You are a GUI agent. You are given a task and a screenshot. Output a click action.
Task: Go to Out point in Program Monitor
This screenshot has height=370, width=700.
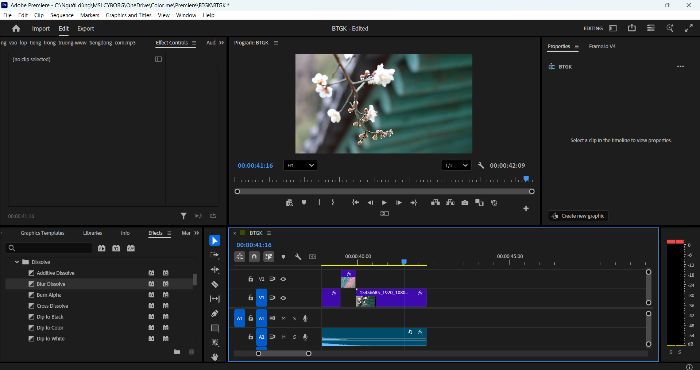(x=414, y=203)
